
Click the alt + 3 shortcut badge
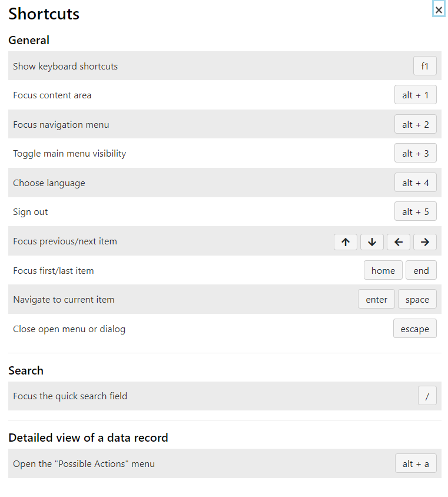click(x=416, y=154)
